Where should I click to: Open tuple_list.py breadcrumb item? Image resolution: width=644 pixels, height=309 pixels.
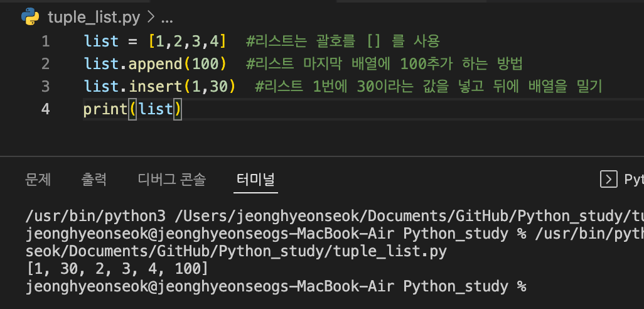(x=94, y=17)
